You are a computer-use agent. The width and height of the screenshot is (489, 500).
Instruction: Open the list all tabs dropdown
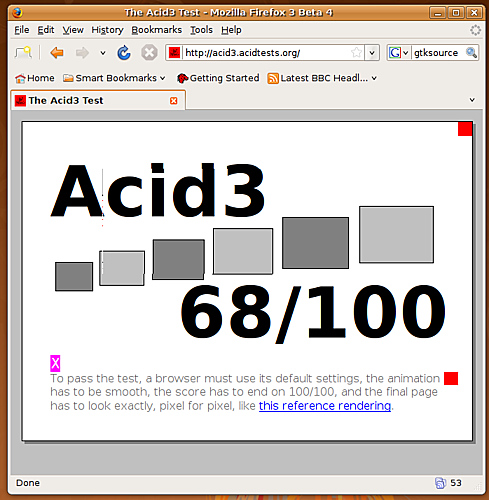click(x=472, y=100)
